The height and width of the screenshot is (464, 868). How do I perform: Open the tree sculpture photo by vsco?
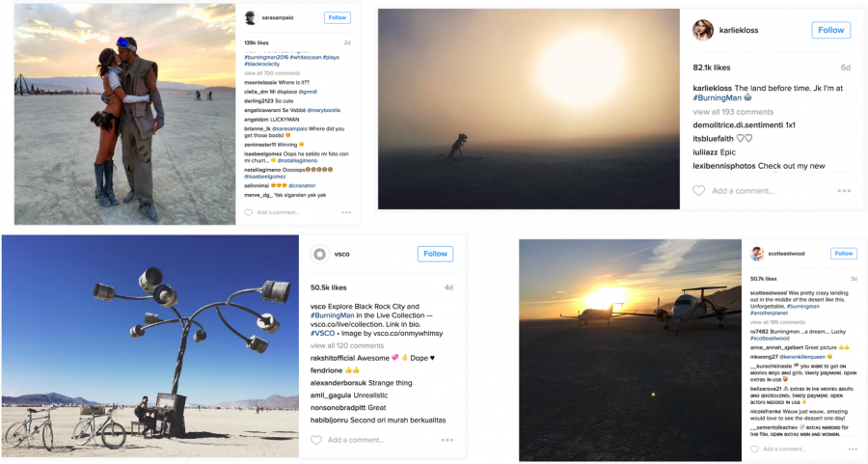[x=150, y=346]
